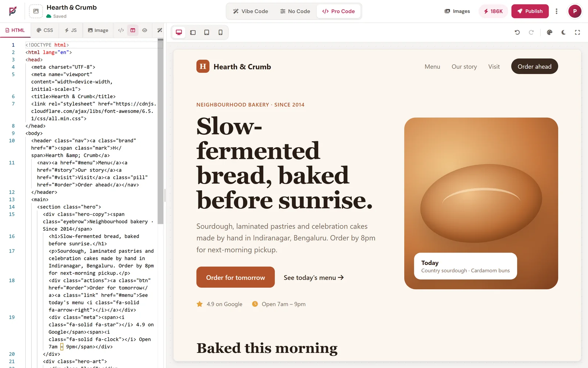Screen dimensions: 588x368
Task: Click the magic wand icon in editor toolbar
Action: pyautogui.click(x=159, y=30)
